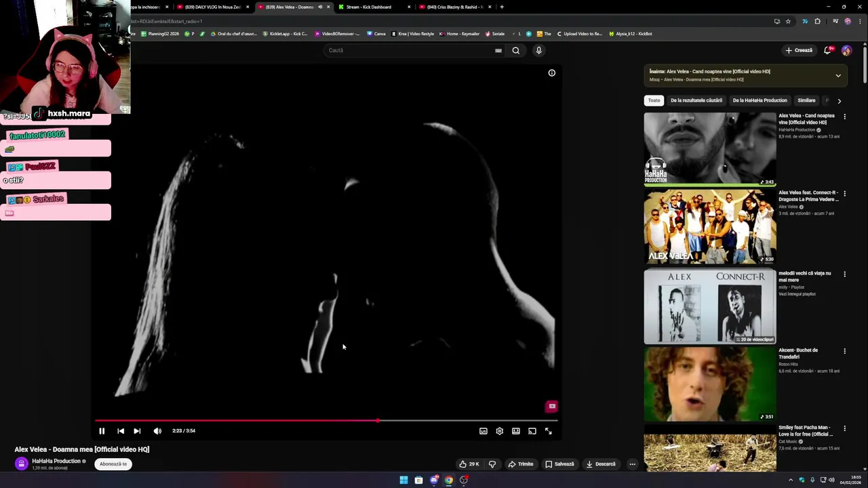Select the 'De la HaHaHa Production' chip
This screenshot has height=488, width=868.
point(759,100)
